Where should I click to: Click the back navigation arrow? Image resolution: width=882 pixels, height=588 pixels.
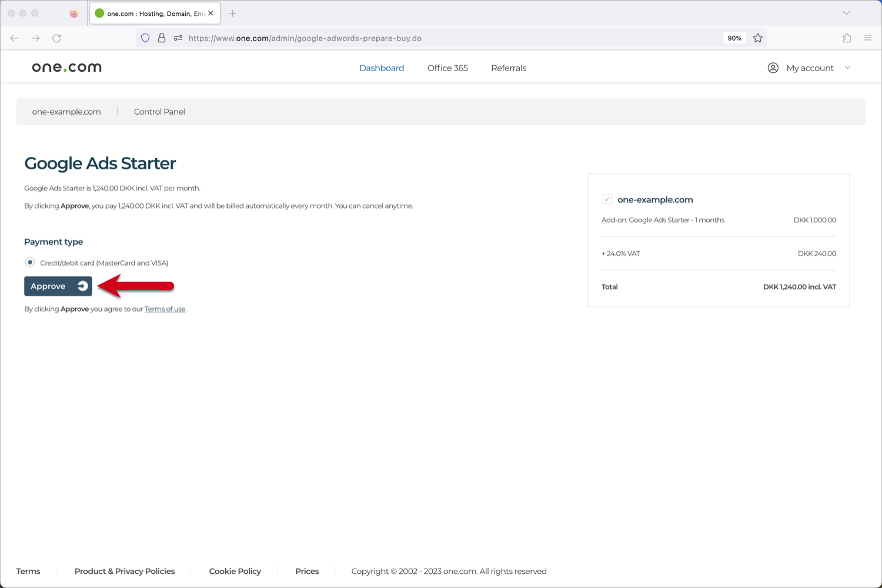click(14, 38)
